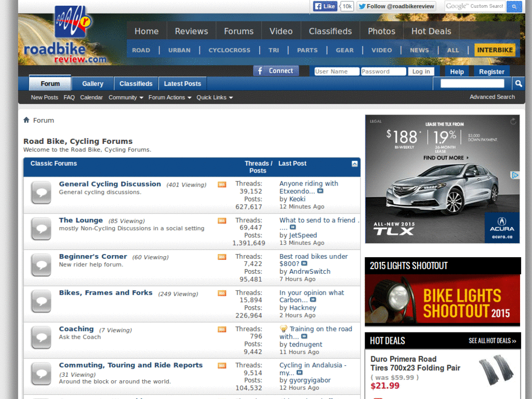532x399 pixels.
Task: Open Commuting, Touring RSS feed icon
Action: tap(222, 366)
